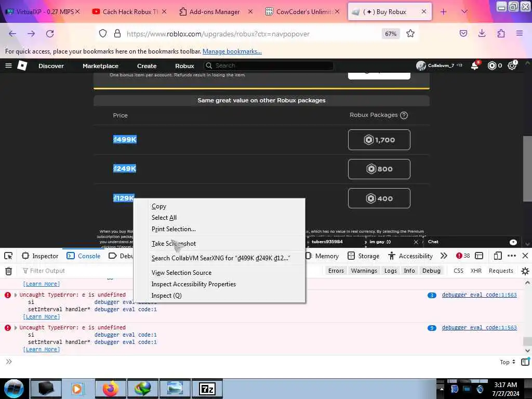Open Roblox notifications bell
Screen dimensions: 532x399
[x=475, y=65]
